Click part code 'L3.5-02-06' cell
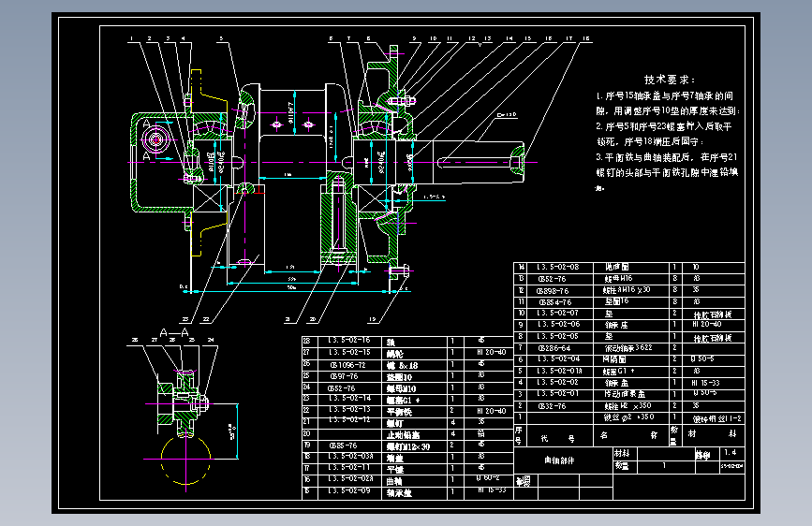The width and height of the screenshot is (812, 526). pos(558,324)
